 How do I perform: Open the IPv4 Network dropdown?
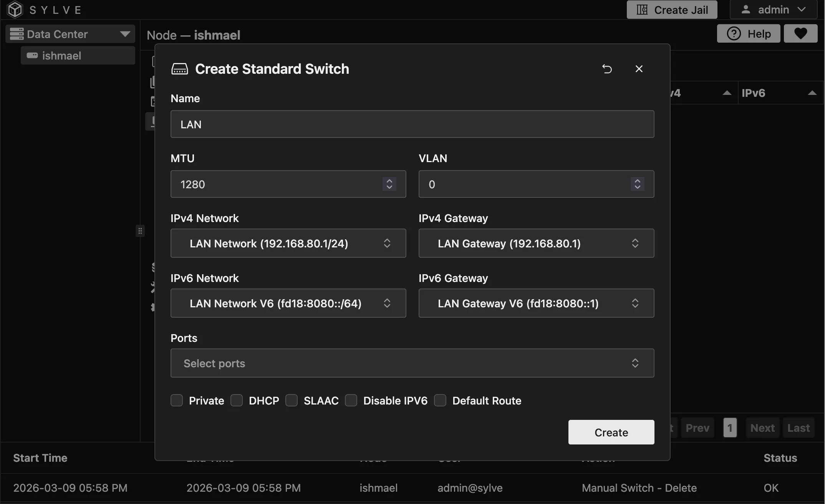[288, 243]
